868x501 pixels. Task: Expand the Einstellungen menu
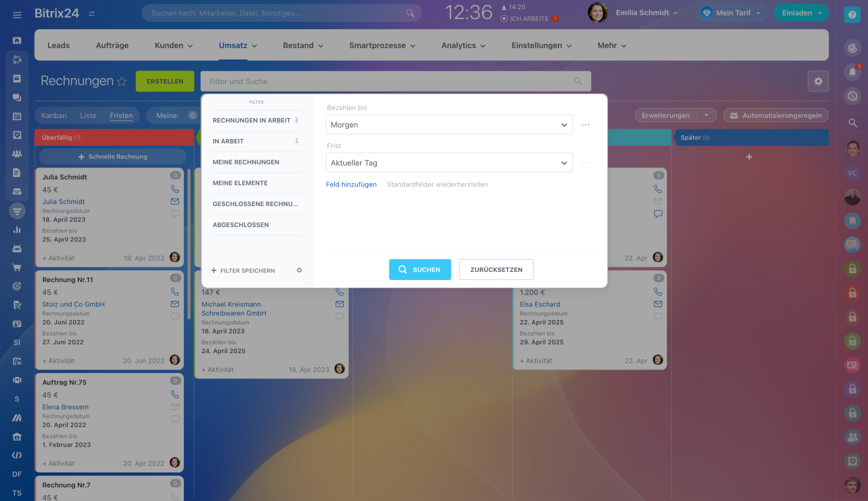(x=542, y=45)
